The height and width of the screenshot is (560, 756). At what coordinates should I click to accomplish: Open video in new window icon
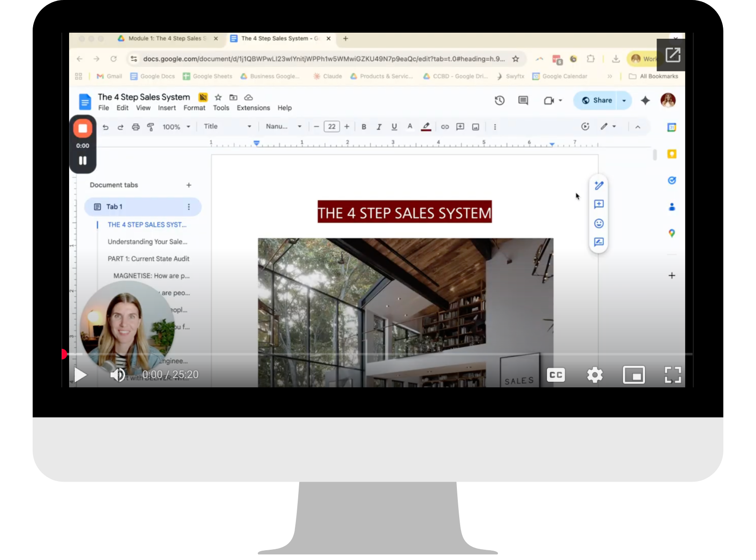(x=672, y=55)
